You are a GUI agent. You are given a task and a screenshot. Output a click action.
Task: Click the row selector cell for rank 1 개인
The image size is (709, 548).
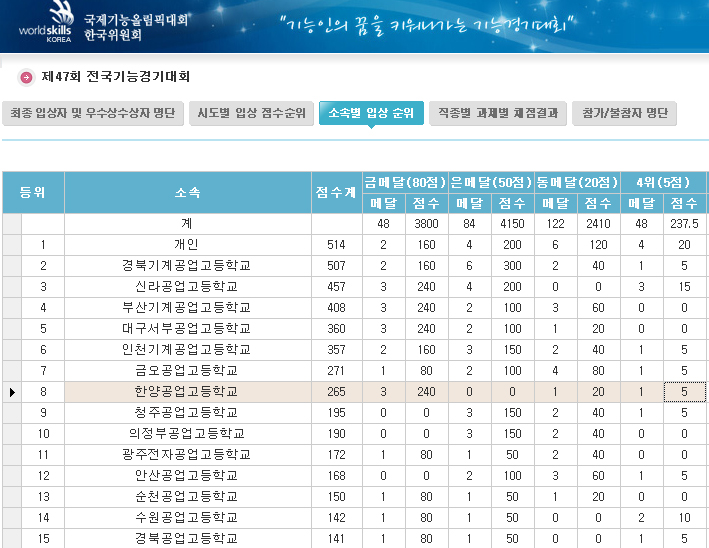coord(11,245)
